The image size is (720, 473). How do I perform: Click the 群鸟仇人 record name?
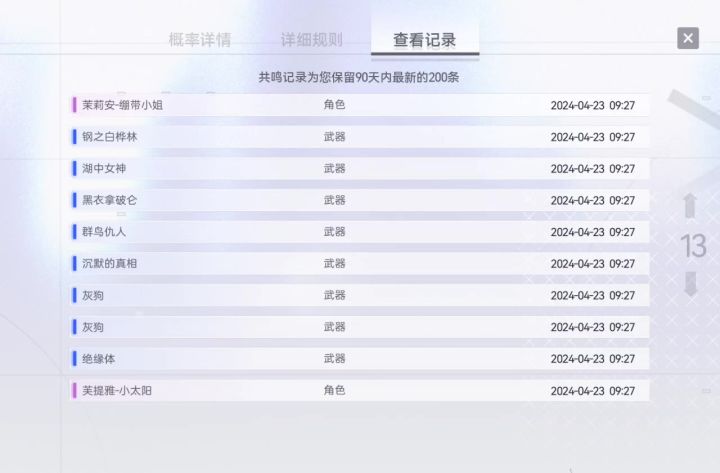pos(104,232)
